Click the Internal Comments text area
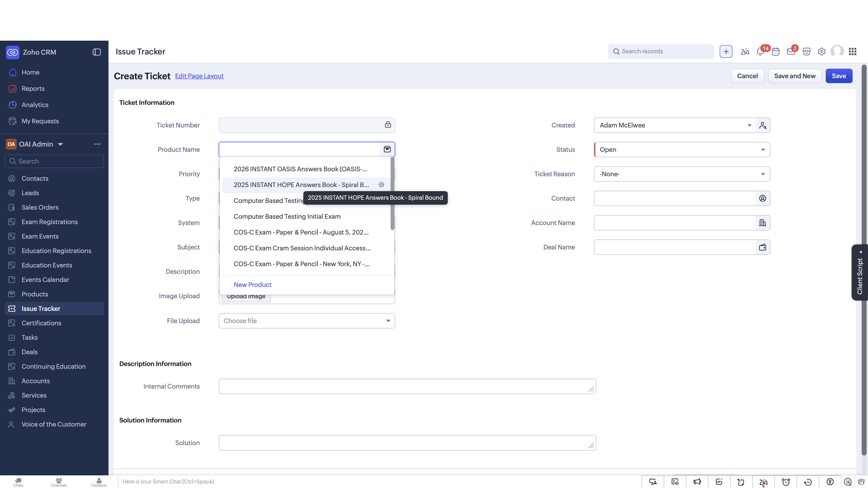The image size is (868, 488). [x=407, y=386]
